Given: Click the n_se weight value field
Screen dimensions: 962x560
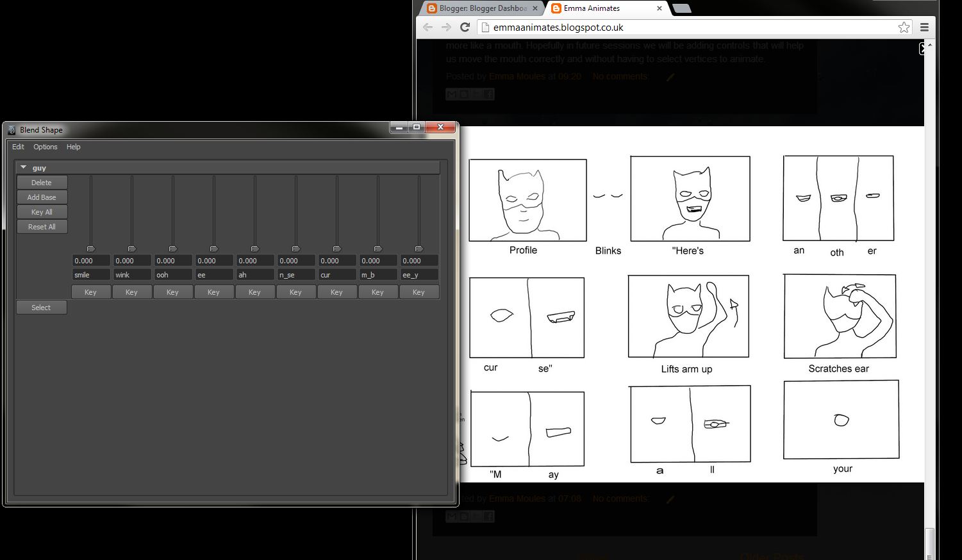Looking at the screenshot, I should pyautogui.click(x=296, y=261).
